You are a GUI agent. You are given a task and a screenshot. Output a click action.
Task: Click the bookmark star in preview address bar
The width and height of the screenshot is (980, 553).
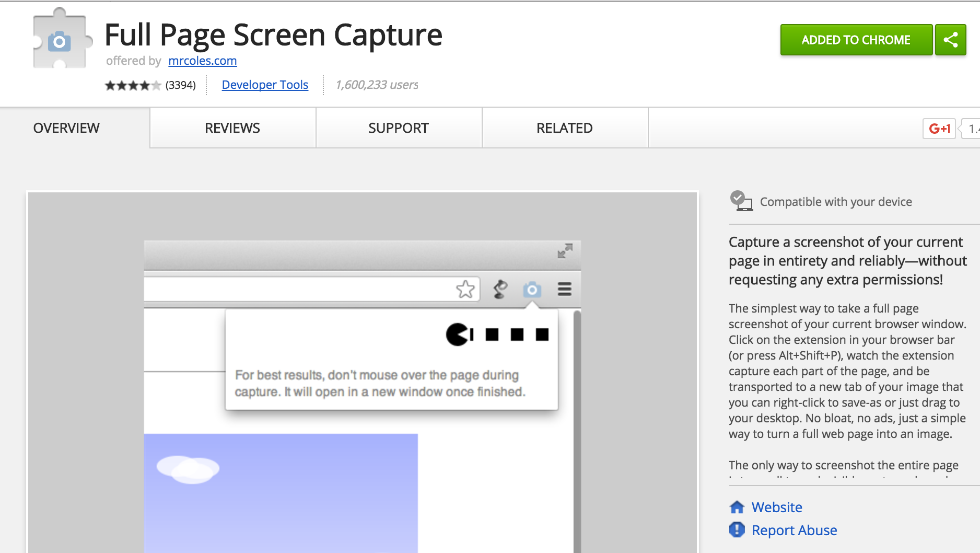pos(465,289)
